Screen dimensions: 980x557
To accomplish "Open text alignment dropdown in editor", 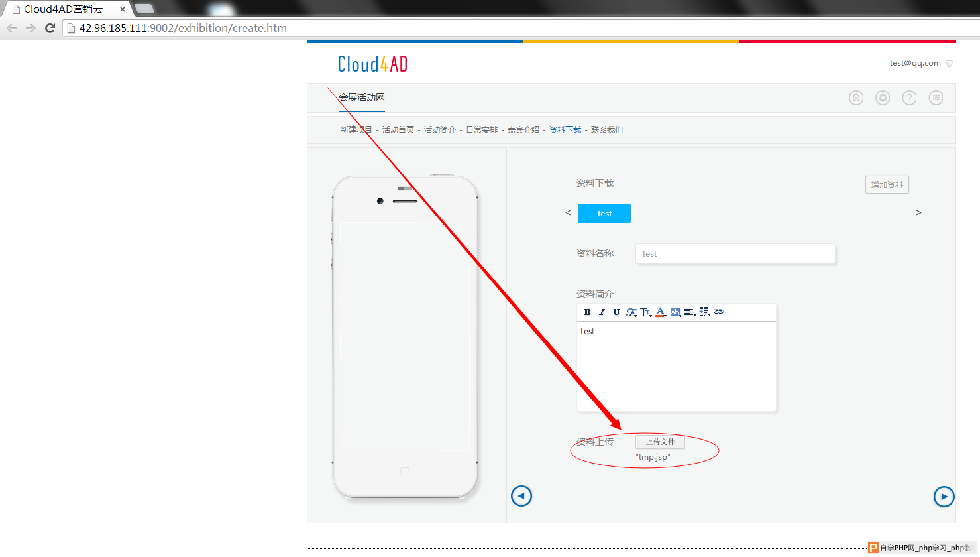I will click(690, 312).
